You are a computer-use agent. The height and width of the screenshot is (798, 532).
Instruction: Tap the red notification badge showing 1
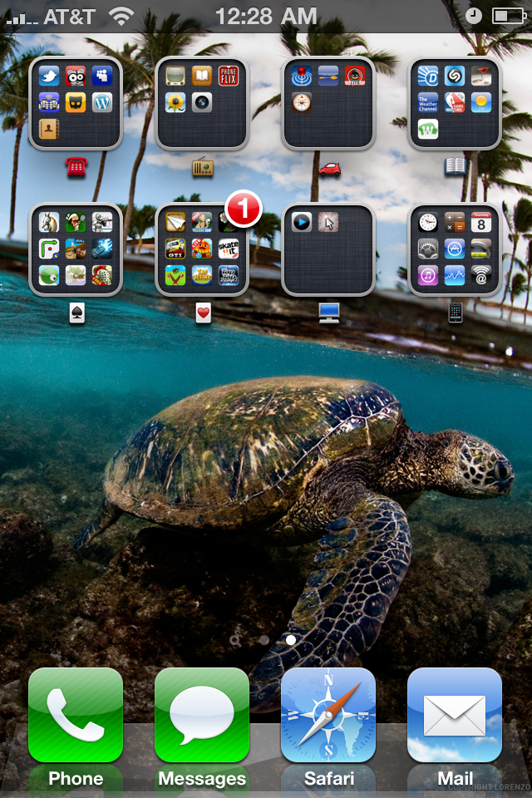[244, 208]
